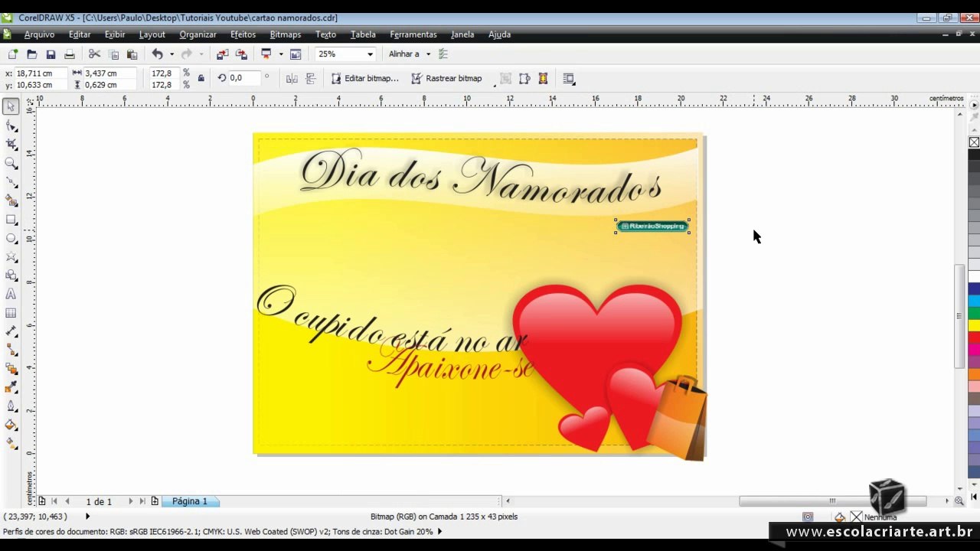Open the Layout menu
Viewport: 980px width, 551px height.
tap(152, 34)
